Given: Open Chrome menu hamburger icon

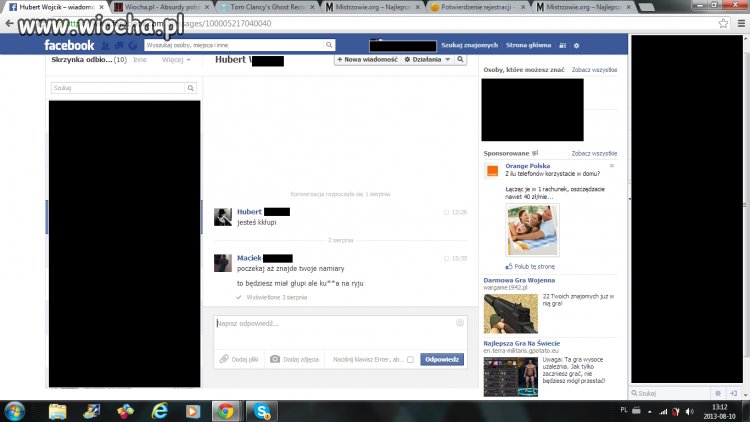Looking at the screenshot, I should (741, 23).
